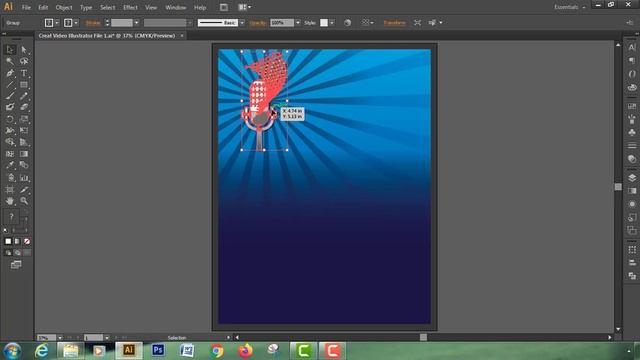Open the Opacity percentage dropdown
Viewport: 640px width, 360px height.
tap(298, 23)
